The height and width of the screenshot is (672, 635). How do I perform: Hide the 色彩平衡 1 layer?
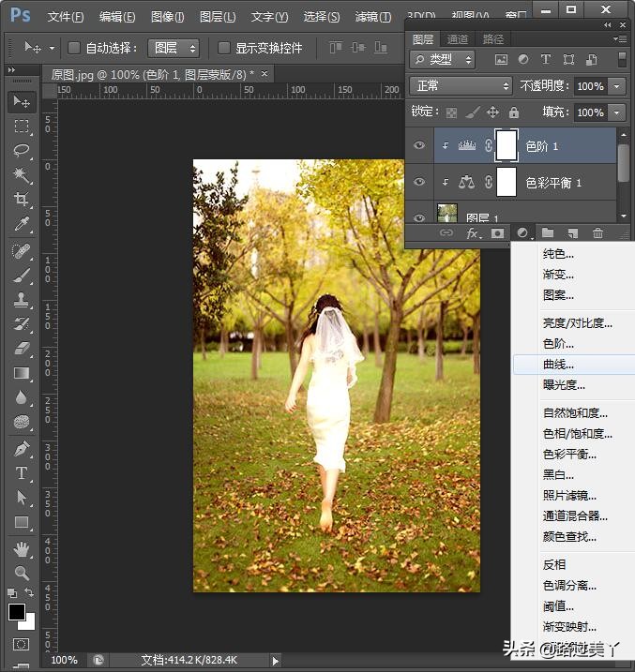pyautogui.click(x=419, y=182)
